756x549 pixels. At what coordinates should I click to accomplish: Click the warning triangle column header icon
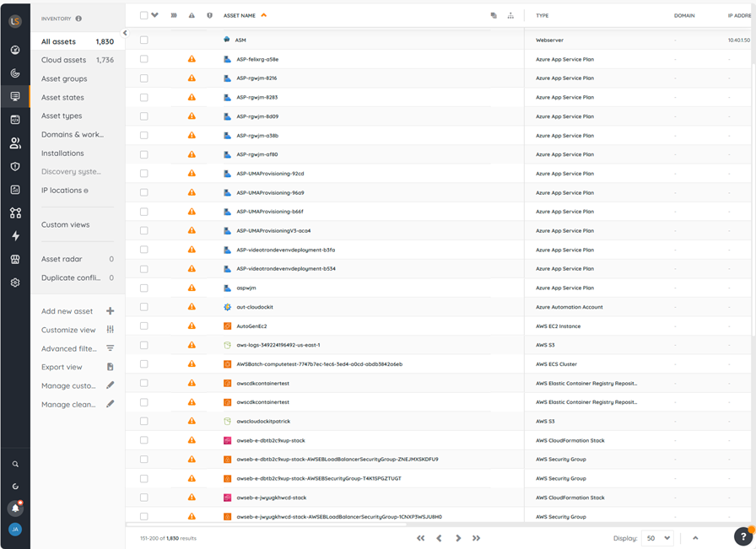coord(192,15)
